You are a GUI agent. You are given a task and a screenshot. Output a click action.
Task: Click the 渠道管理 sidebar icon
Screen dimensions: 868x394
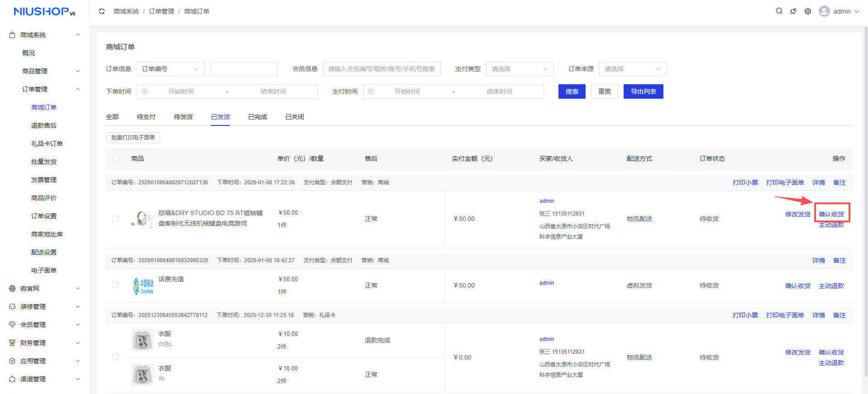tap(12, 379)
